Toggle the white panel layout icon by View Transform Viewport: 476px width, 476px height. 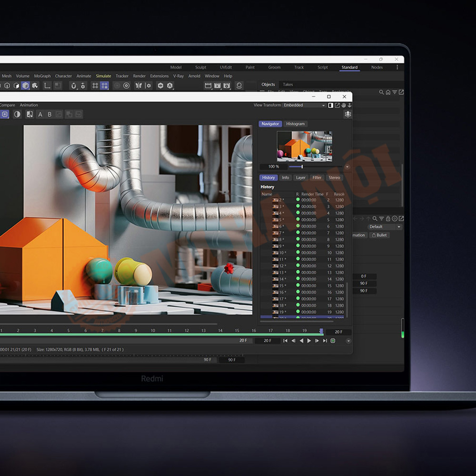[331, 105]
